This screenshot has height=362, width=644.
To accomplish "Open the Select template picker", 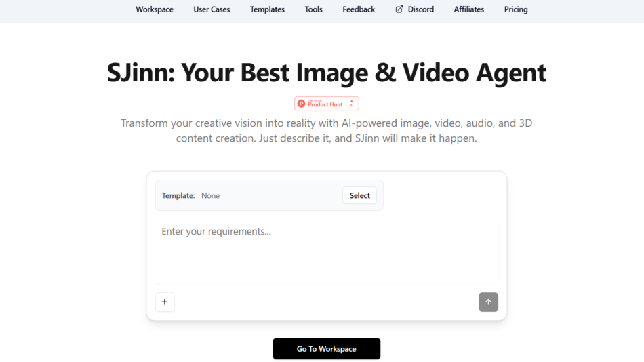I will 359,195.
